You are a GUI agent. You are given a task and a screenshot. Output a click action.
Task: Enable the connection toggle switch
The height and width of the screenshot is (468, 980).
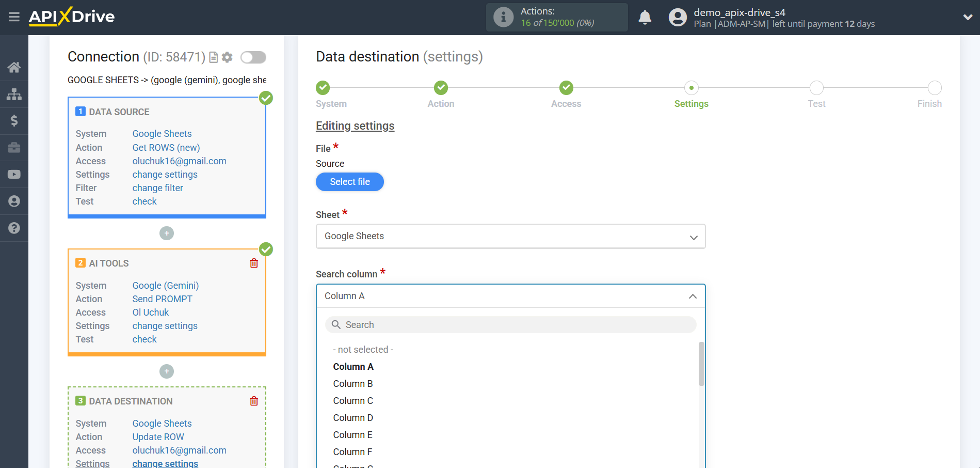click(x=253, y=57)
